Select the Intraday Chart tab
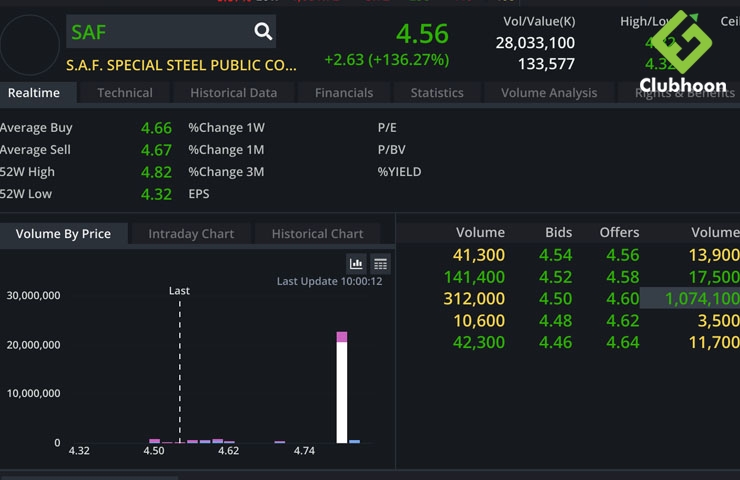The image size is (740, 480). [x=191, y=234]
